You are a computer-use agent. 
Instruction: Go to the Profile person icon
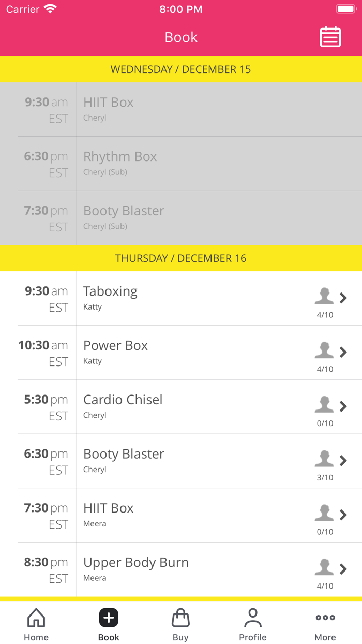[x=253, y=618]
